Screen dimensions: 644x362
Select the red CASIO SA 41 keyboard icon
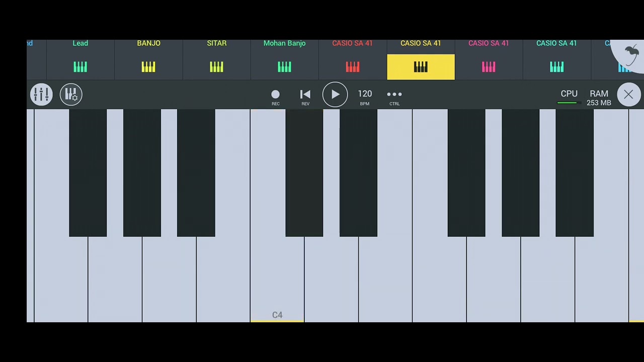[353, 67]
